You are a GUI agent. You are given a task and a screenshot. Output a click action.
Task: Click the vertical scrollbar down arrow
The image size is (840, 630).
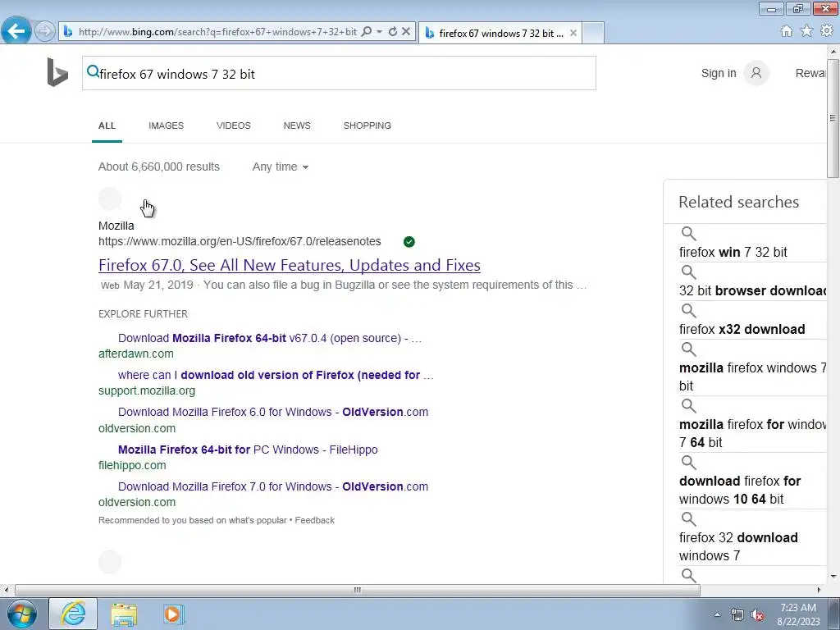tap(833, 577)
